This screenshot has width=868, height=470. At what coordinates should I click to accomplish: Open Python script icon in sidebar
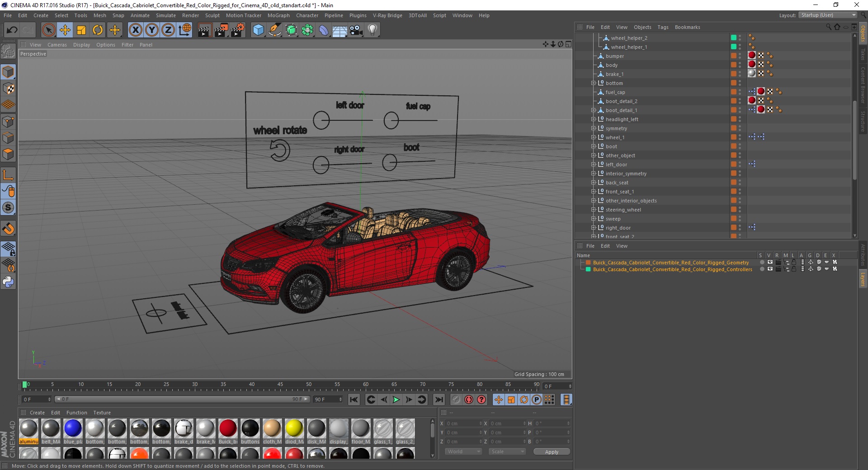[8, 282]
